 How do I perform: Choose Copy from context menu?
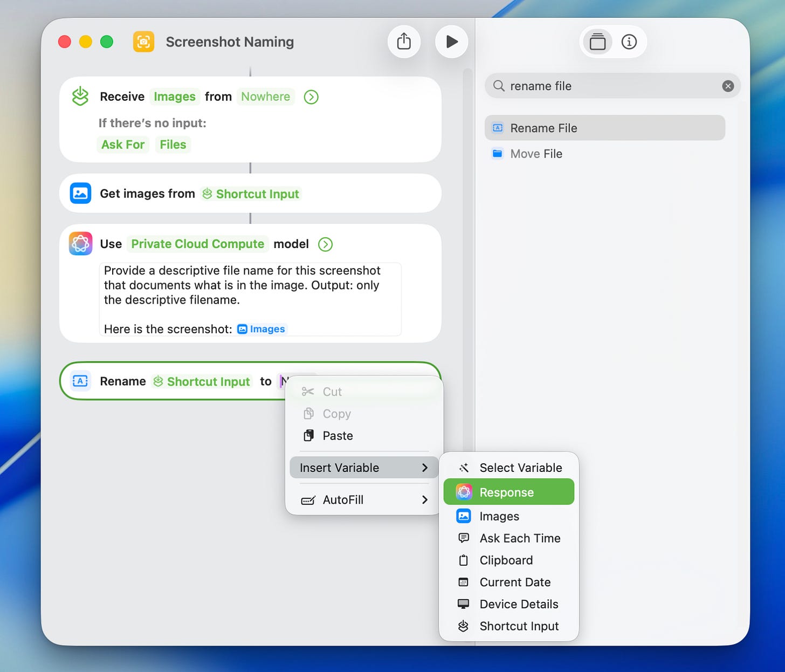tap(364, 414)
